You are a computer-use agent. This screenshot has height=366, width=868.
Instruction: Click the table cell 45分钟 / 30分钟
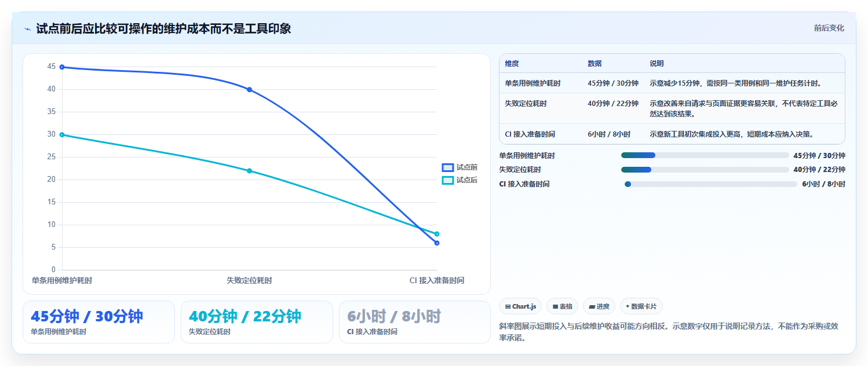click(613, 83)
